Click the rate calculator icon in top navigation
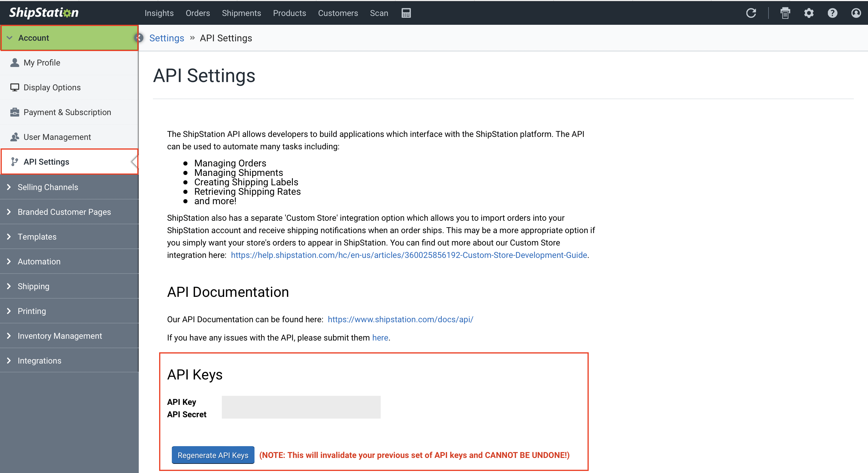This screenshot has width=868, height=473. click(x=406, y=13)
